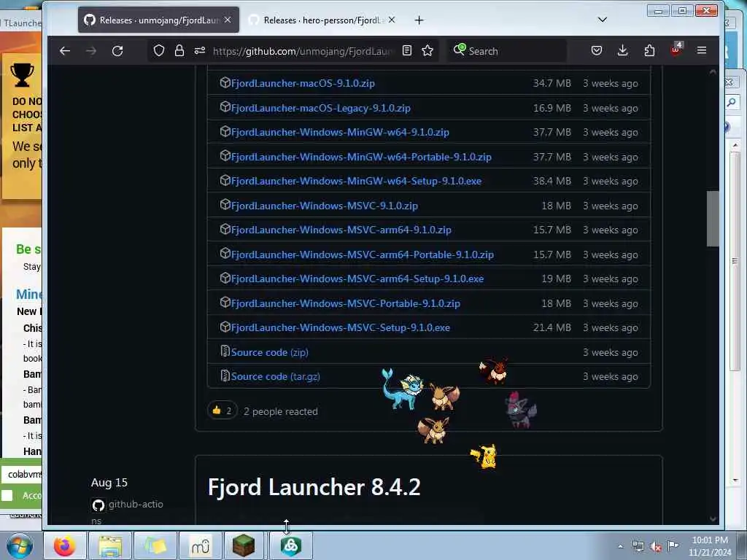Download FjordLauncher-macOS-9.1.0.zip
The height and width of the screenshot is (560, 747).
(x=303, y=83)
